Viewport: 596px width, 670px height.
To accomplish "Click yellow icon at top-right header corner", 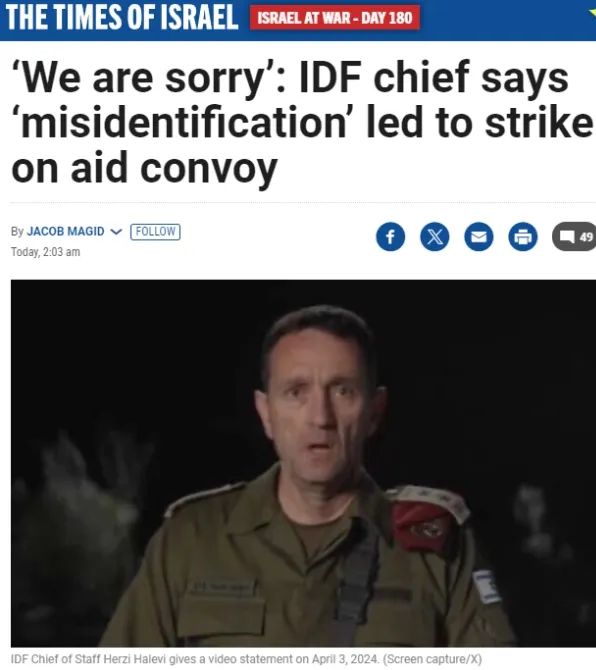I will pos(592,12).
